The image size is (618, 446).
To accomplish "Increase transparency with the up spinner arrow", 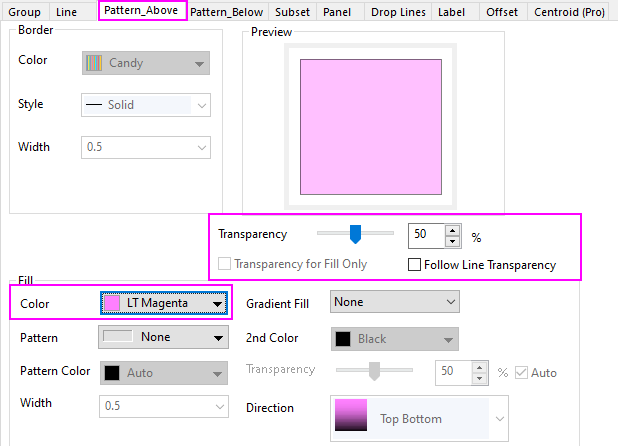I will coord(453,230).
